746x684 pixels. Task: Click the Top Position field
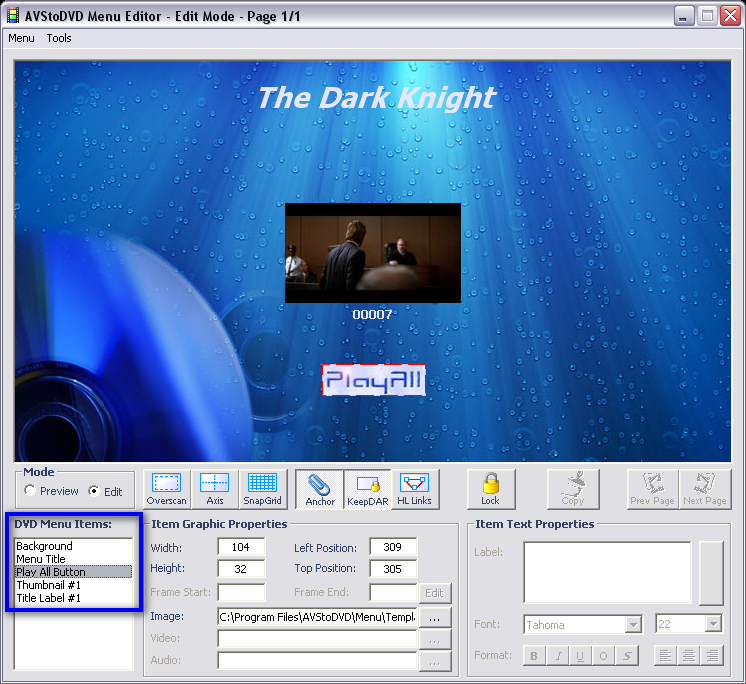393,569
